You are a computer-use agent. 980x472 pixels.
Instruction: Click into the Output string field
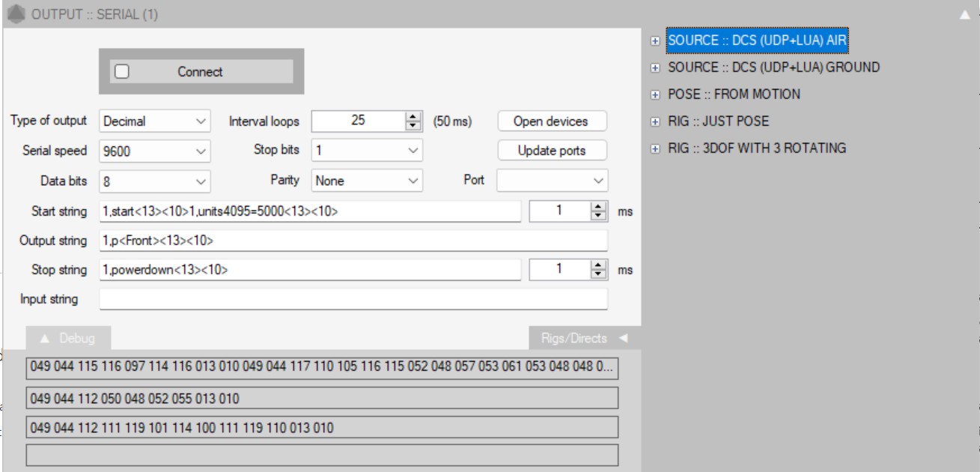pos(352,240)
